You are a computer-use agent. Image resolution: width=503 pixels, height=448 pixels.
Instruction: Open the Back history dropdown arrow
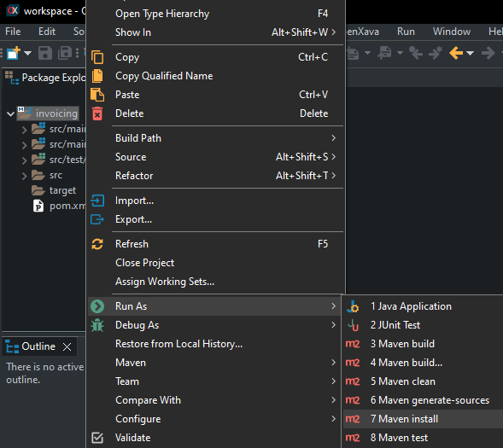click(x=471, y=53)
